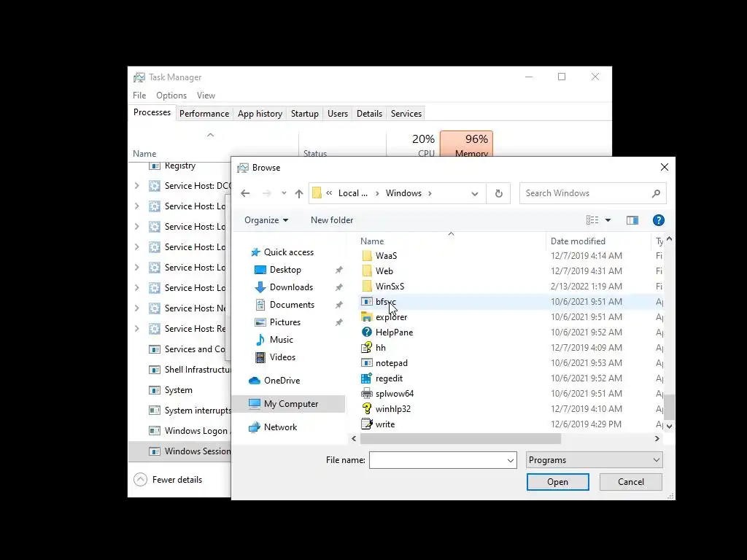Select the notepad program icon
Viewport: 747px width, 560px height.
click(367, 363)
